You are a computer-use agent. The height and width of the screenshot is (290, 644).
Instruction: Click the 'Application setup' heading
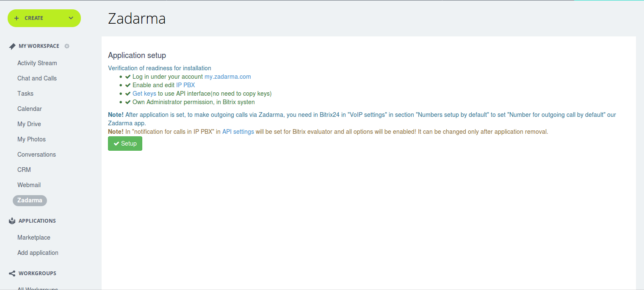click(137, 55)
